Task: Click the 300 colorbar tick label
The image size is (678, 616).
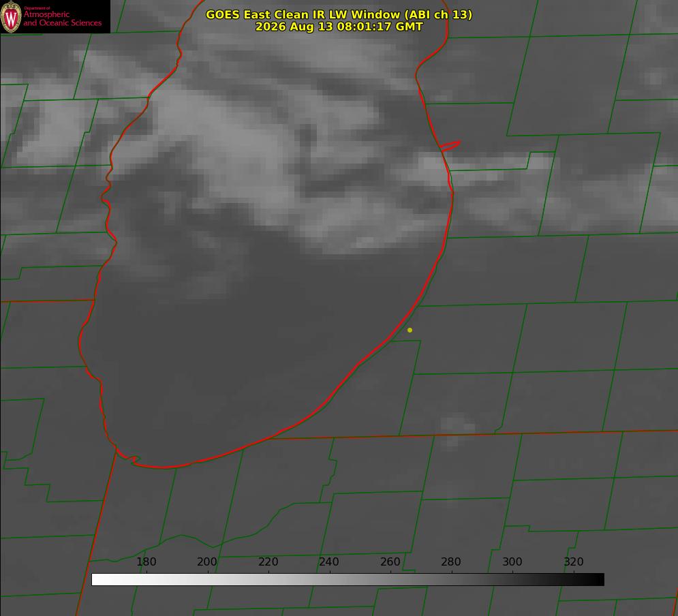Action: pos(512,561)
